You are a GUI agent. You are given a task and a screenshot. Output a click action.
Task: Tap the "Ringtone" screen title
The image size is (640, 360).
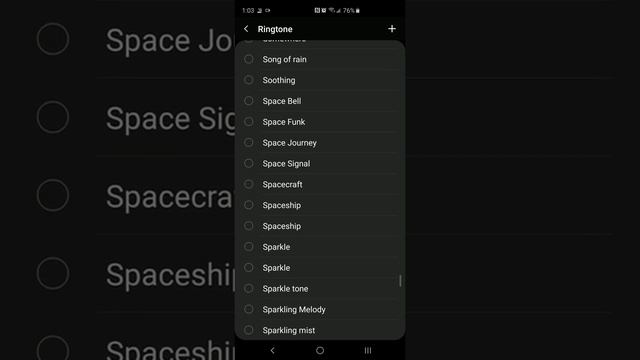tap(275, 29)
